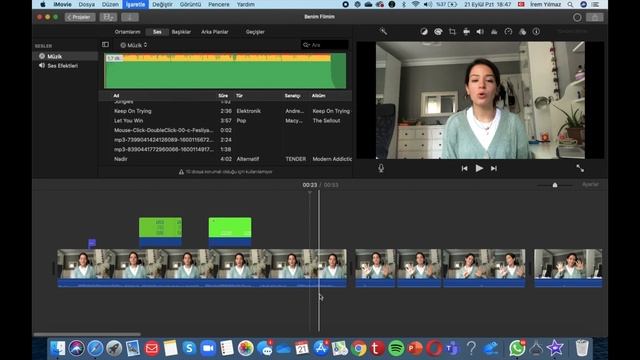
Task: Open the color balance tool
Action: tap(424, 31)
